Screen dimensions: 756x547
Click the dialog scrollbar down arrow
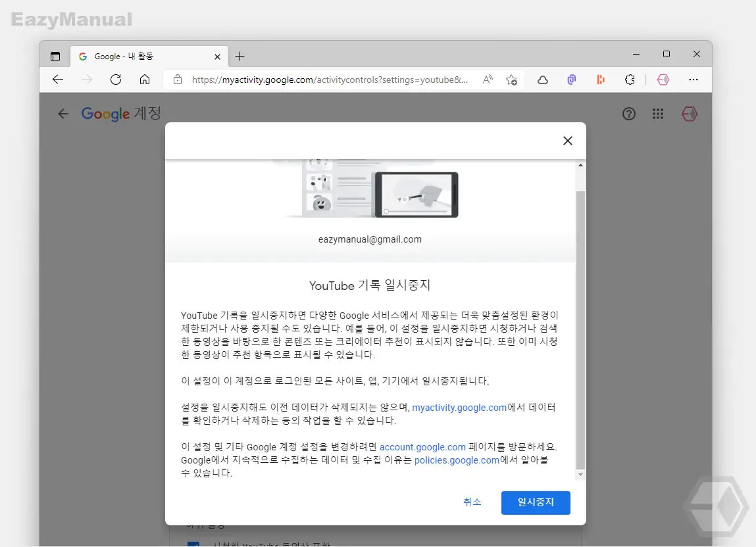tap(580, 475)
